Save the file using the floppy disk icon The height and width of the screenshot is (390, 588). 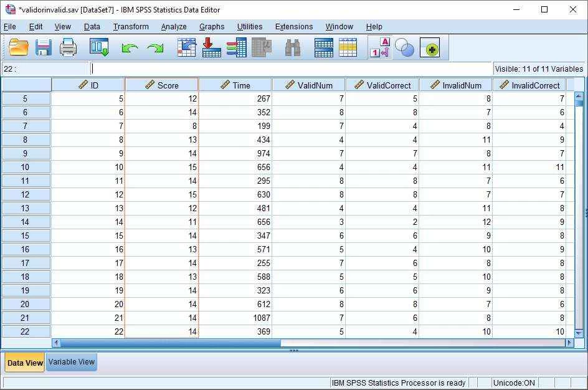pyautogui.click(x=43, y=47)
